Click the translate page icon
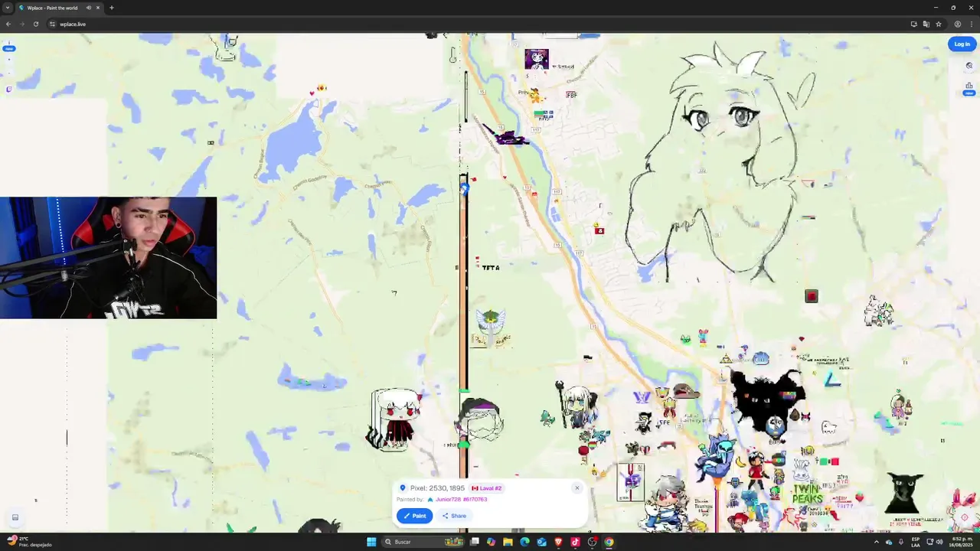 coord(926,24)
